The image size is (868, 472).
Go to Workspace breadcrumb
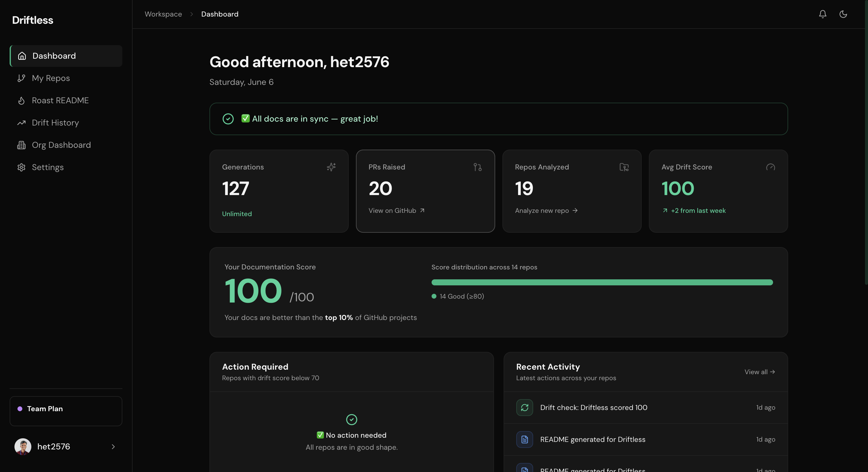coord(163,14)
